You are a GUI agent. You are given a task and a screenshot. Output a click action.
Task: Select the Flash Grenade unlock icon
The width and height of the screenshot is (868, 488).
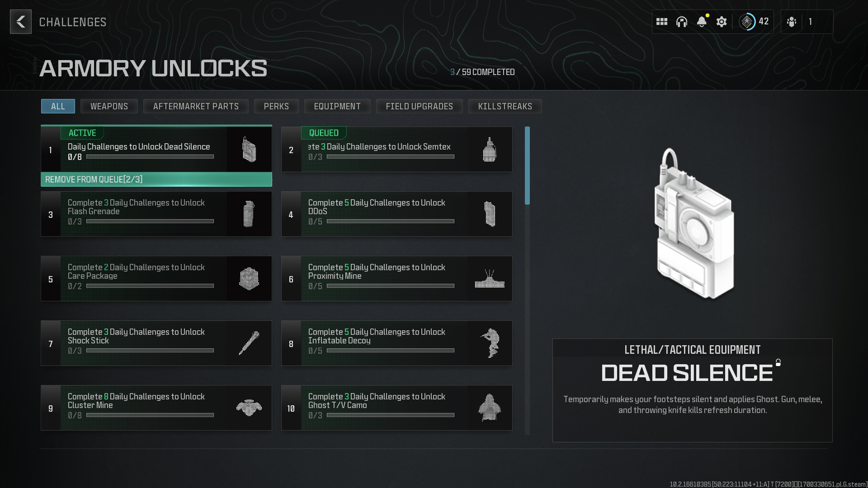tap(250, 213)
